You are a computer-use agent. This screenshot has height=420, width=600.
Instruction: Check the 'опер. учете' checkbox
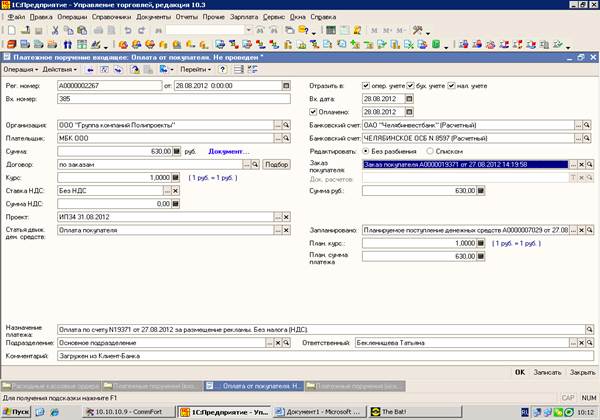[x=367, y=84]
